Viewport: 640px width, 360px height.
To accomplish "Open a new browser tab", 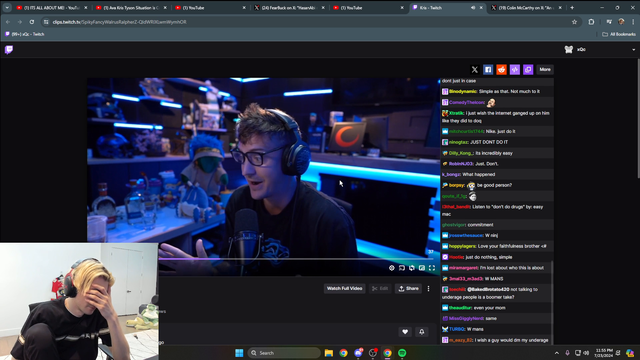I will [572, 8].
